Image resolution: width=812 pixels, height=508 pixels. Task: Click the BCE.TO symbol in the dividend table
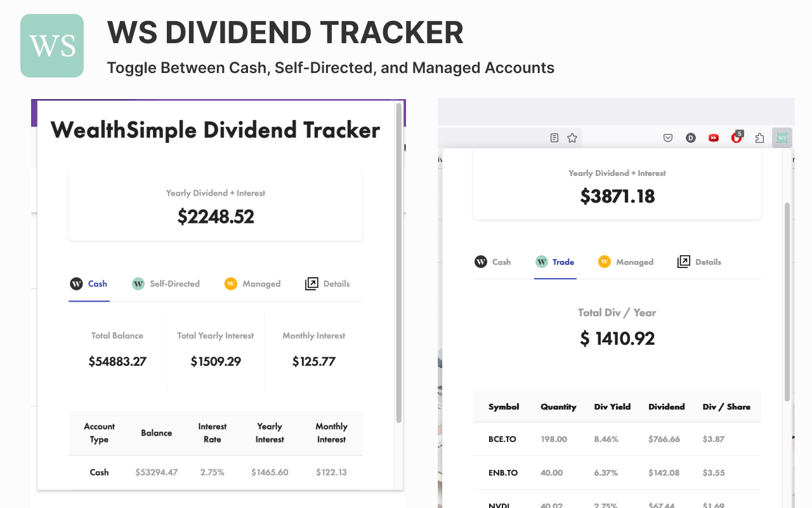tap(502, 439)
